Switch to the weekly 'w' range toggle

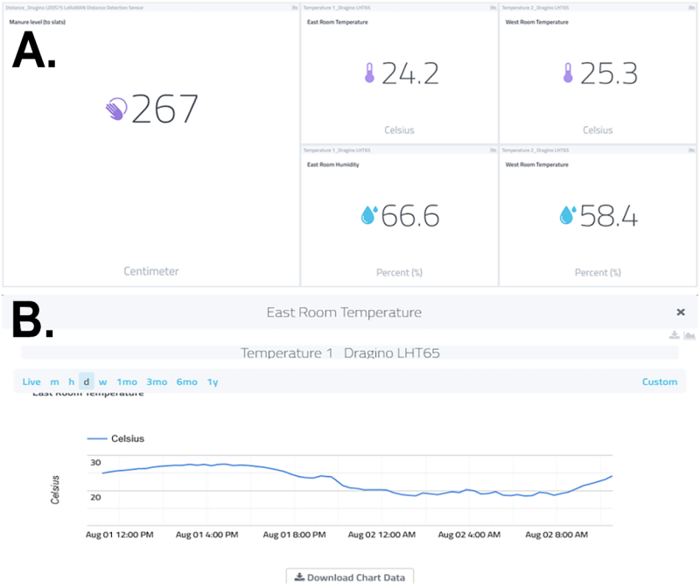[102, 381]
